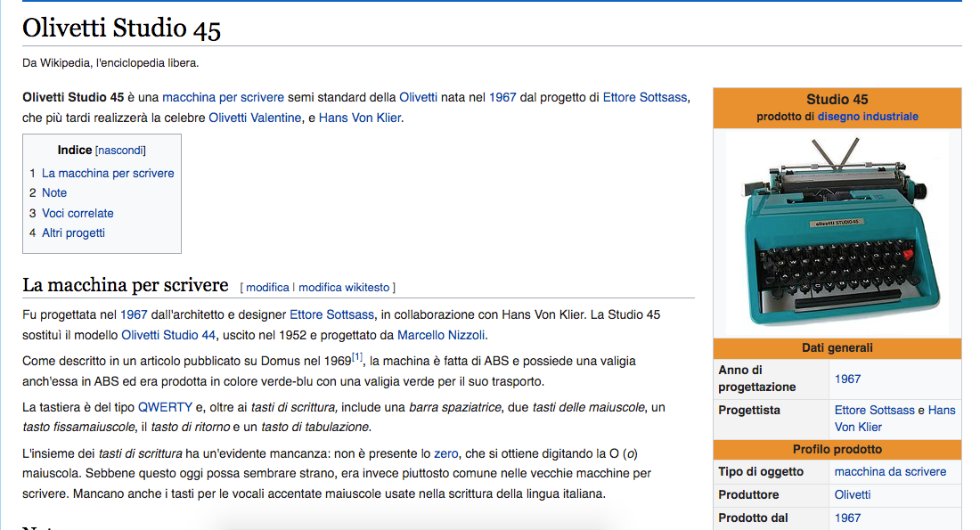Viewport: 980px width, 530px height.
Task: Open the Hans Von Klier link in intro
Action: point(360,118)
